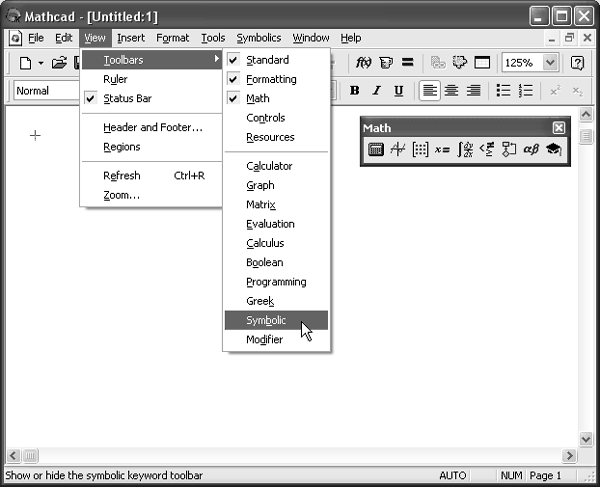The image size is (600, 487).
Task: Toggle Bold formatting
Action: 355,91
